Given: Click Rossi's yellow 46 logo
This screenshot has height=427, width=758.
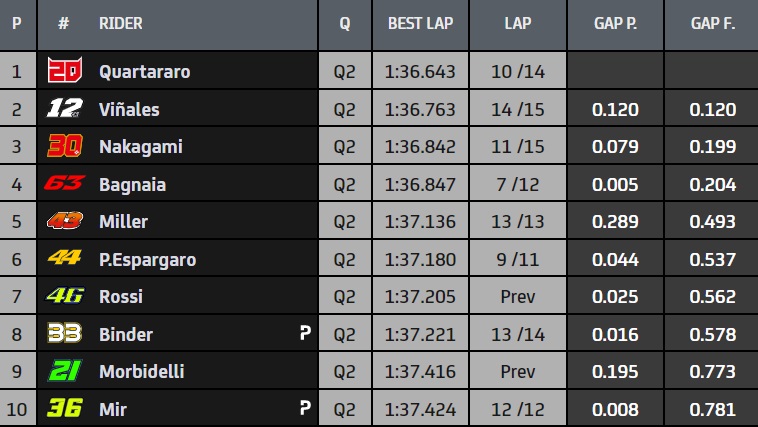Looking at the screenshot, I should [64, 296].
